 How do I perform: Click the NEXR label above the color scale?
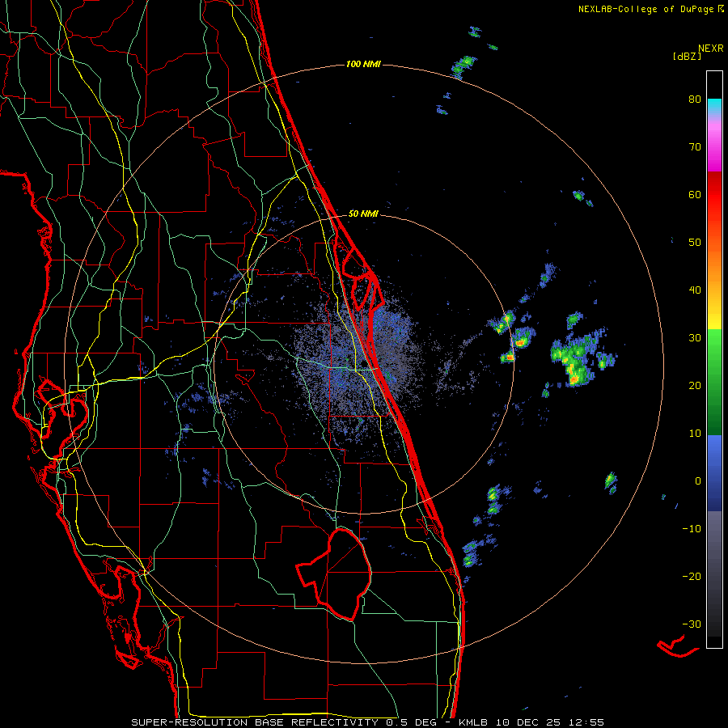point(710,49)
